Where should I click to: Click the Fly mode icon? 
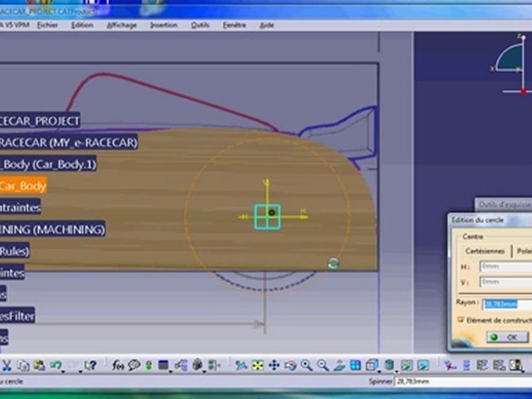click(241, 366)
